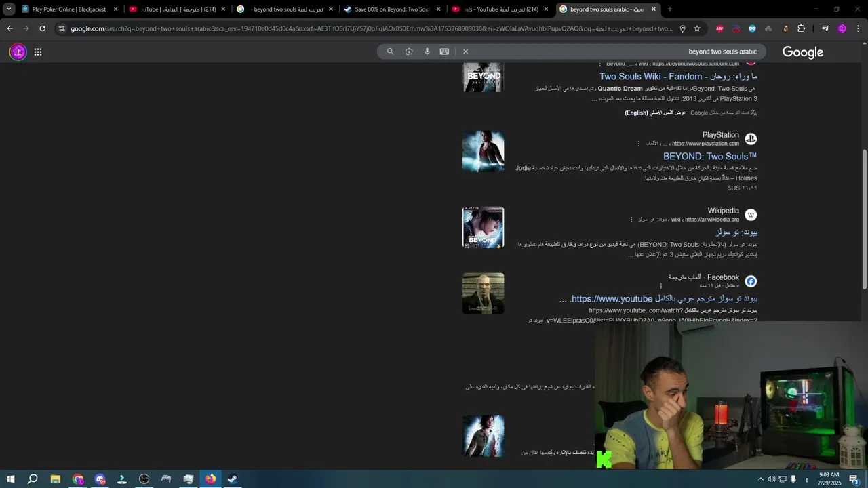Open the Chrome three-dot menu
The height and width of the screenshot is (488, 868).
(858, 28)
